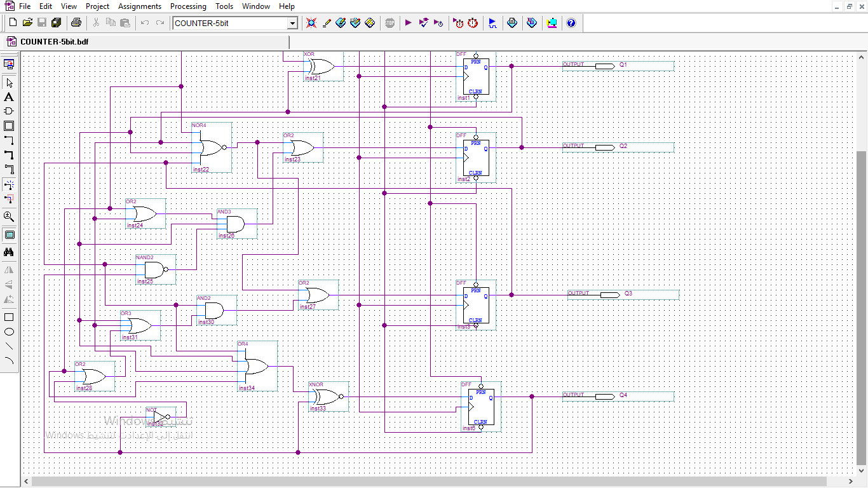Viewport: 868px width, 488px height.
Task: Click the Save All icon
Action: pyautogui.click(x=56, y=23)
